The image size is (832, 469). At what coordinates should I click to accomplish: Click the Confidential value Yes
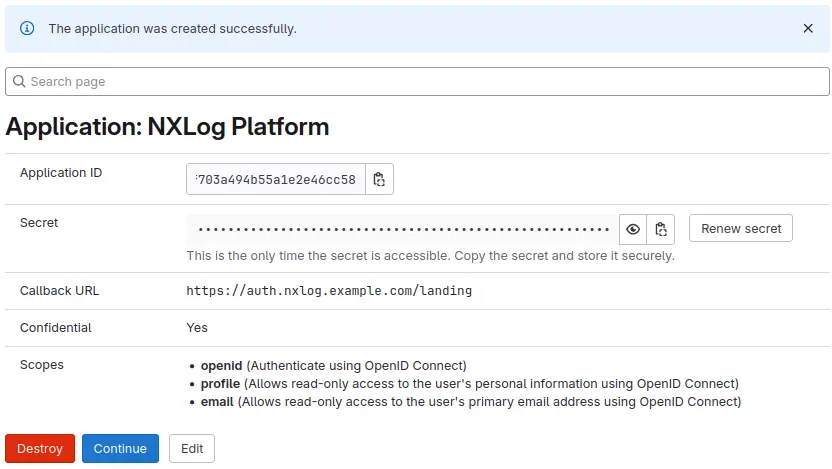tap(197, 328)
